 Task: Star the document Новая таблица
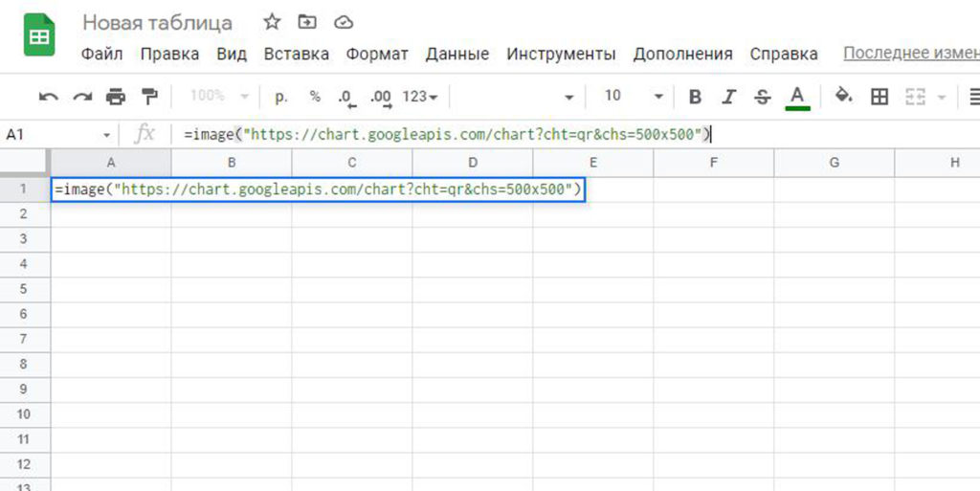(272, 22)
